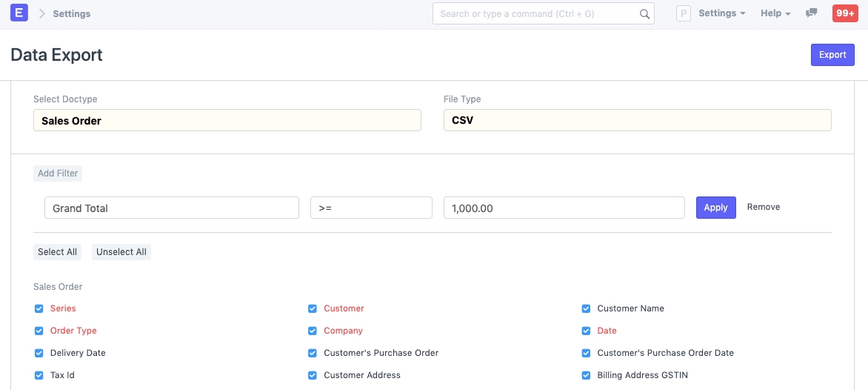Remove the Grand Total filter
This screenshot has width=868, height=390.
tap(763, 207)
